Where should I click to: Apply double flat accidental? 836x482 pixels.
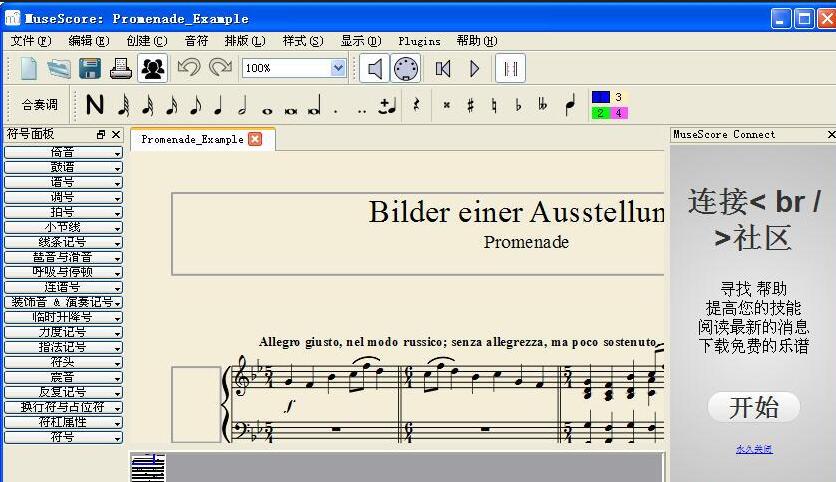[543, 105]
